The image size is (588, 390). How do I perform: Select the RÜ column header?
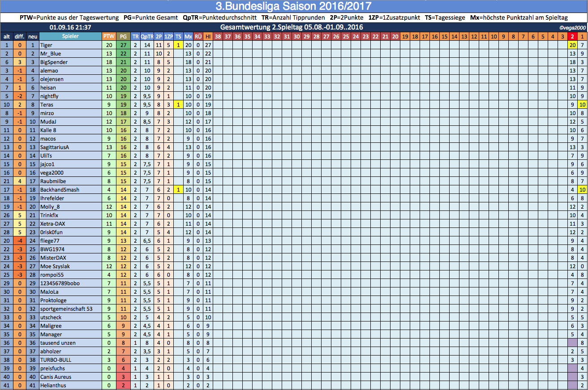click(x=198, y=36)
